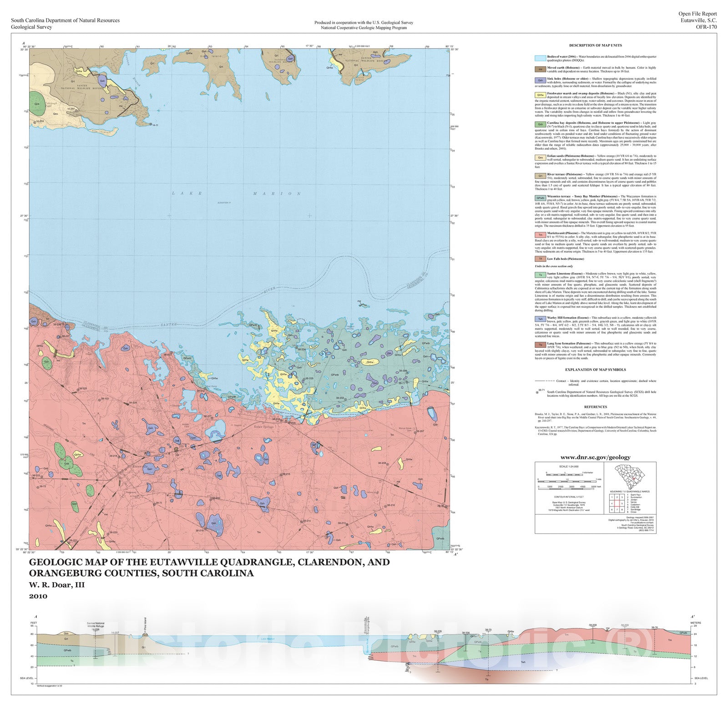The height and width of the screenshot is (706, 728).
Task: Click the red center square in adjoining quadrangle grid
Action: pyautogui.click(x=617, y=504)
